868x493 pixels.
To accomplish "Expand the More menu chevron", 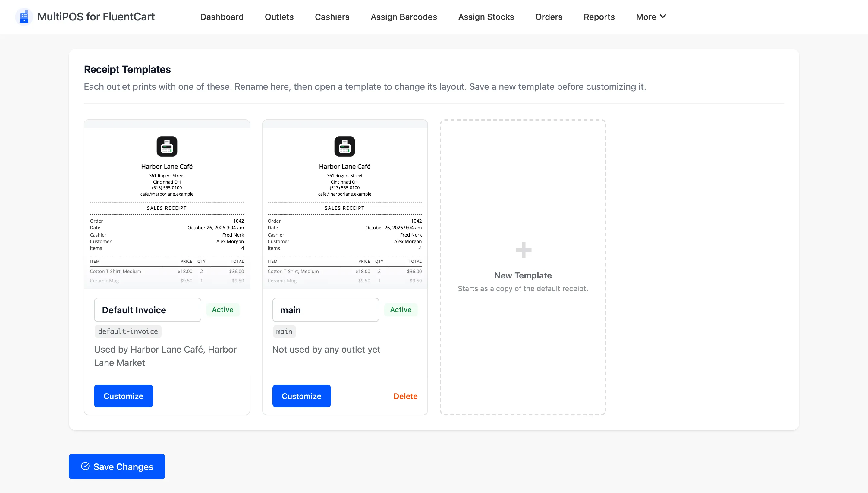I will click(663, 16).
